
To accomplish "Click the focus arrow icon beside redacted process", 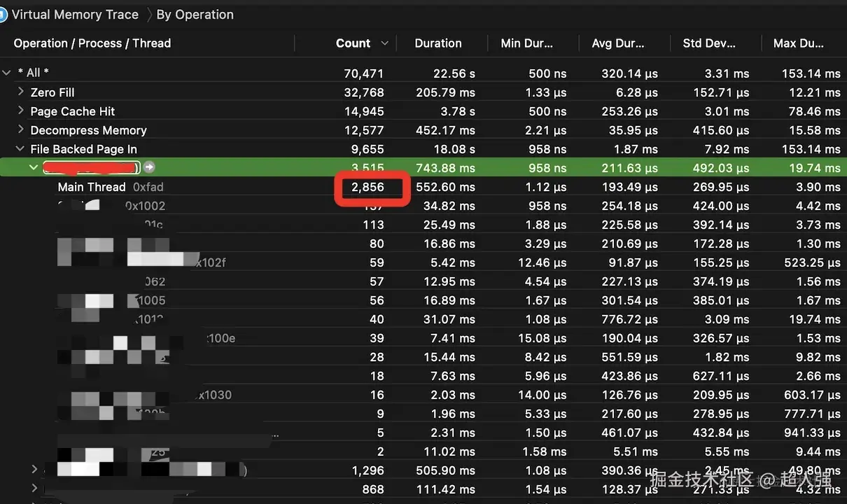I will point(149,167).
